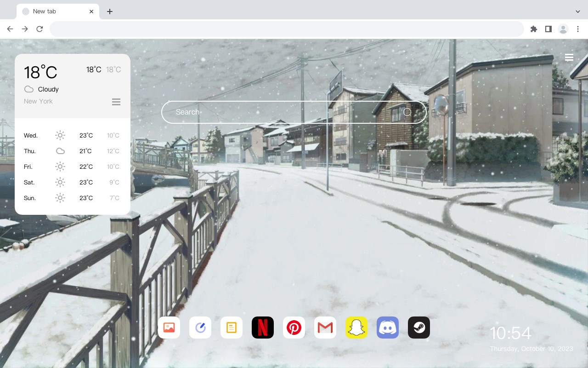Go forward to next page
588x368 pixels.
[25, 29]
